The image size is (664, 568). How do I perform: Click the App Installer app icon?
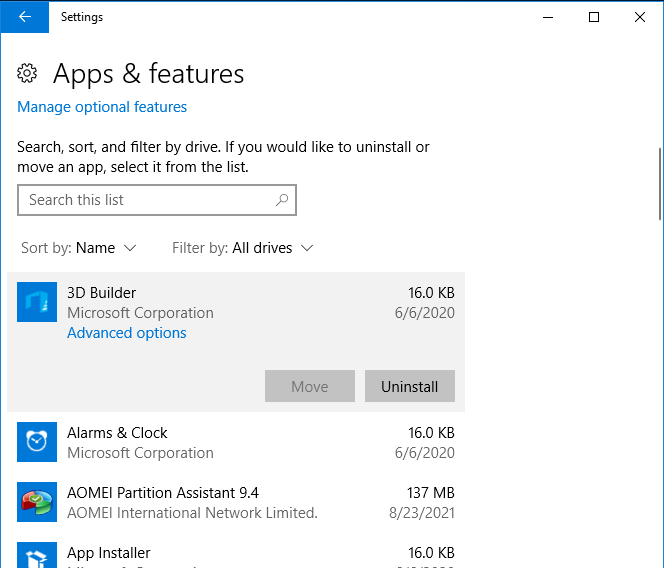tap(37, 557)
